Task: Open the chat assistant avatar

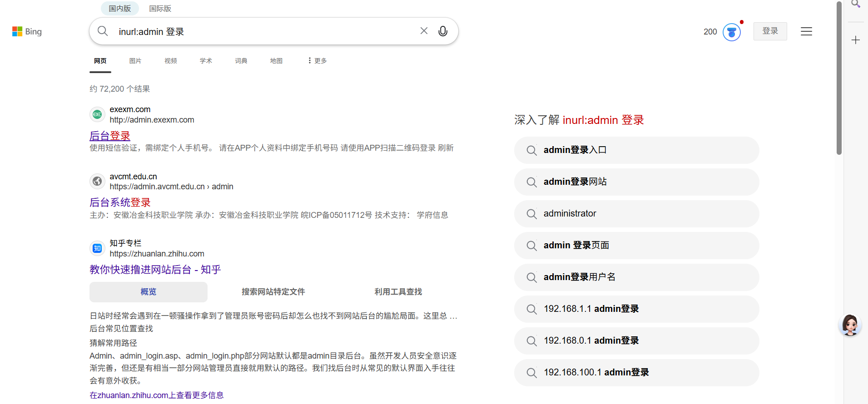Action: [x=850, y=325]
